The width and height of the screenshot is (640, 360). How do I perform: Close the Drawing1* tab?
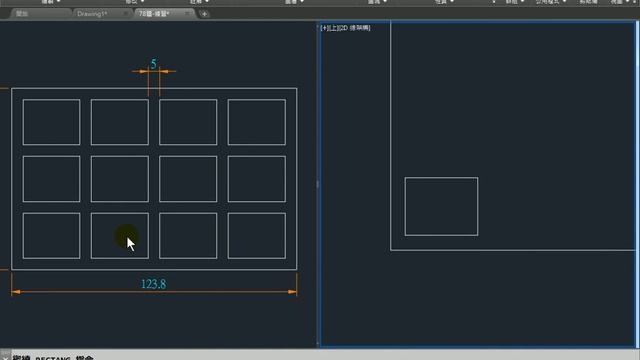[125, 14]
